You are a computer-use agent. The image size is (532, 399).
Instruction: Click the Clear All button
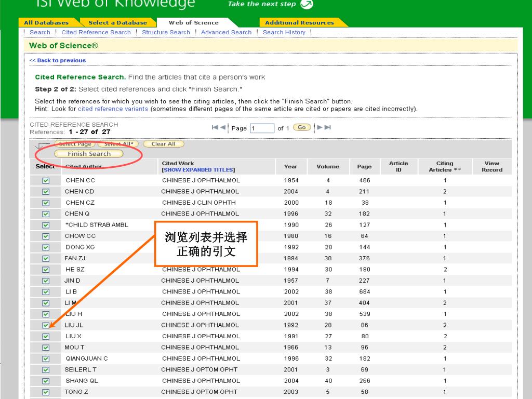tap(163, 144)
